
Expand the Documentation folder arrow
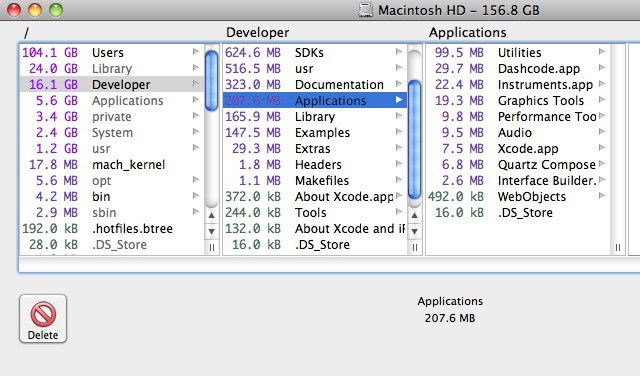click(x=399, y=84)
